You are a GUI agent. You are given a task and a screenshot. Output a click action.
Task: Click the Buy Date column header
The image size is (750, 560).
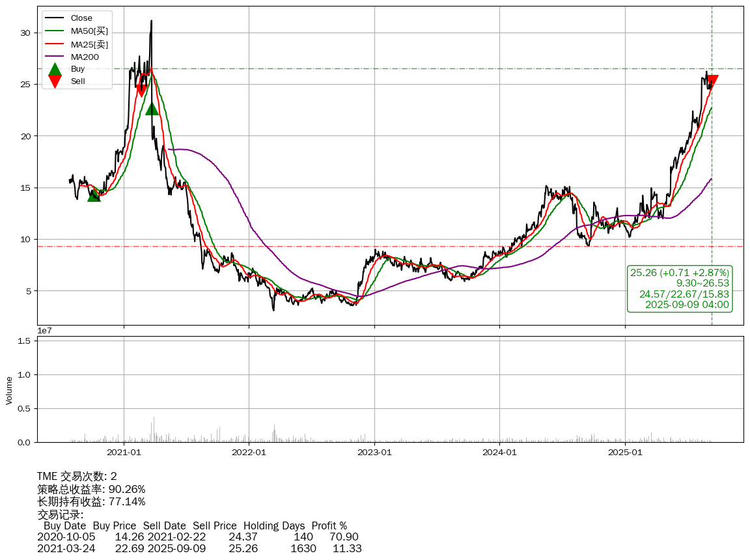click(x=64, y=525)
